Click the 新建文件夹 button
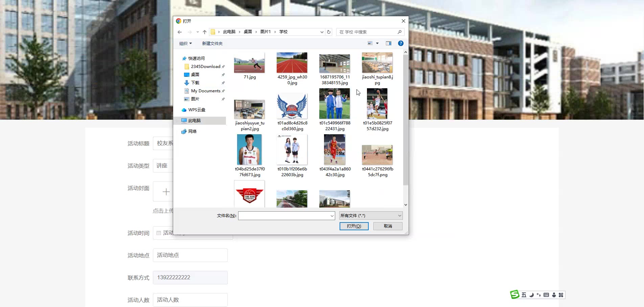644x307 pixels. [x=212, y=44]
